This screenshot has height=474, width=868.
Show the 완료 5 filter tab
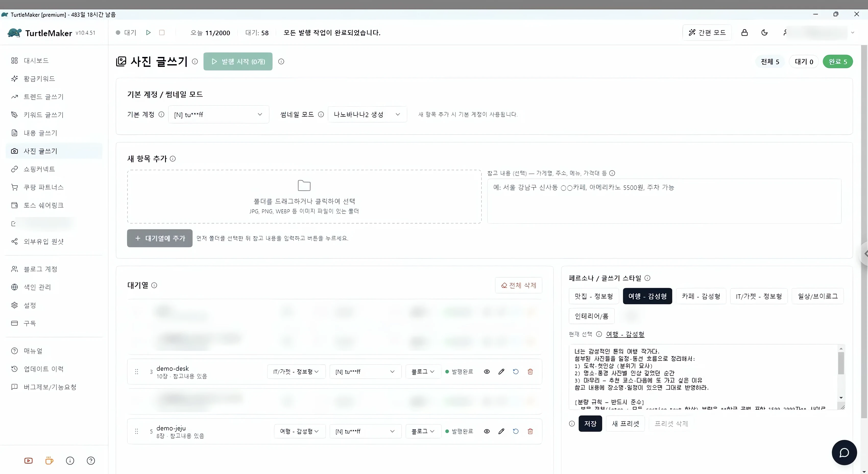coord(838,61)
